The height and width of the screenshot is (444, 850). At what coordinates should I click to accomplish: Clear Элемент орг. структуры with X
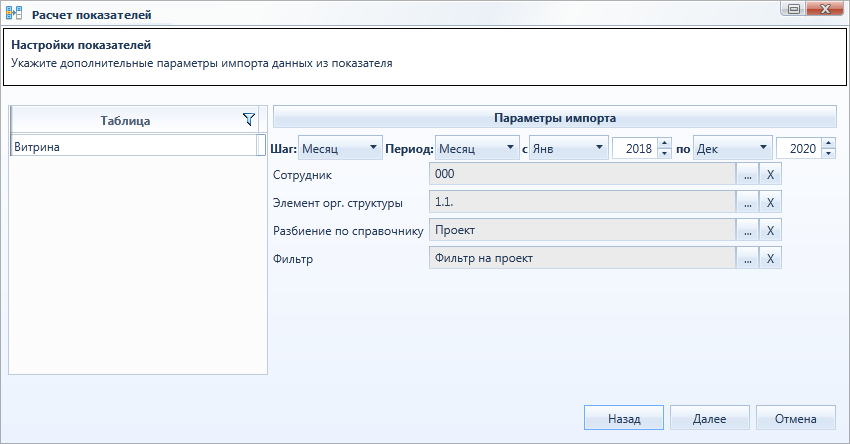[x=770, y=202]
